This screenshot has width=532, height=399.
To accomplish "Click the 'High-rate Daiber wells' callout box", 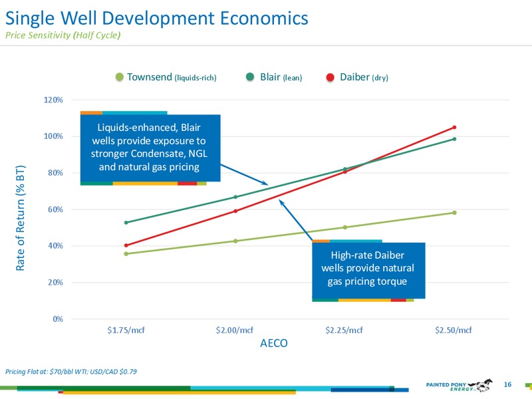I will point(368,271).
